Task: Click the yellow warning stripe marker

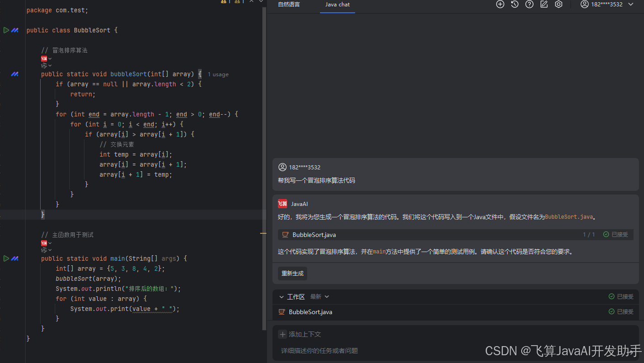Action: point(263,233)
